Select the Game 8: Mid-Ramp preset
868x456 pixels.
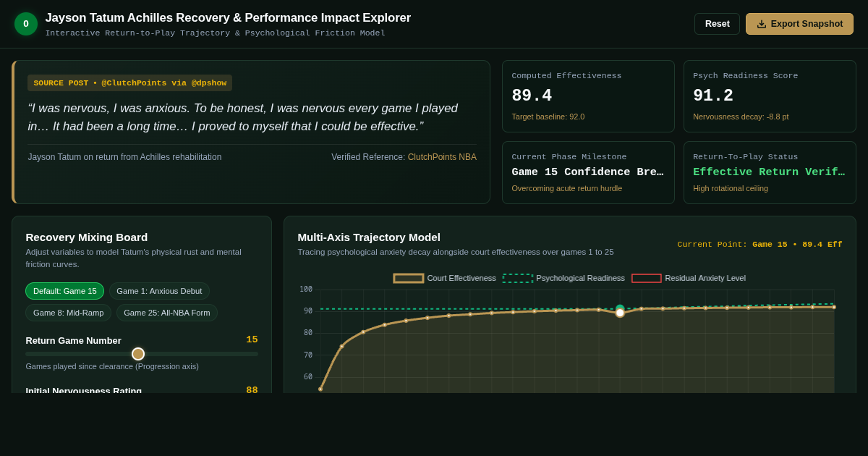coord(69,313)
